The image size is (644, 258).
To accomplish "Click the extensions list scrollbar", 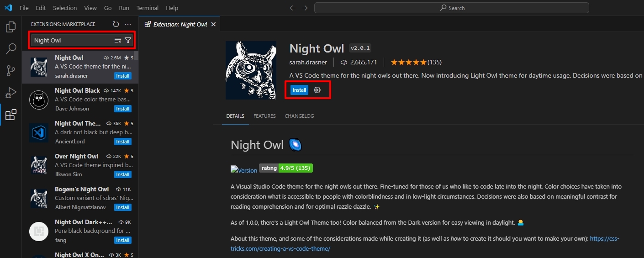I will (136, 55).
